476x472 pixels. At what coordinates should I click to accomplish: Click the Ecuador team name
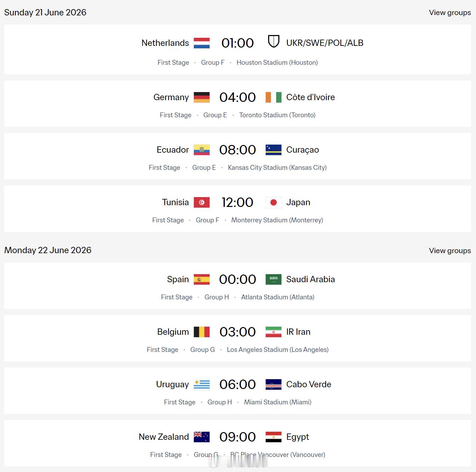(172, 150)
